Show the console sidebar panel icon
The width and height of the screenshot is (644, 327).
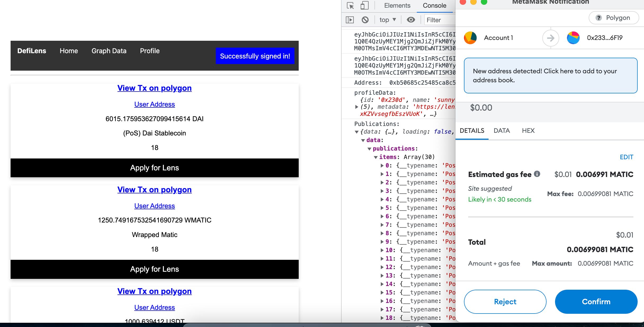tap(350, 20)
